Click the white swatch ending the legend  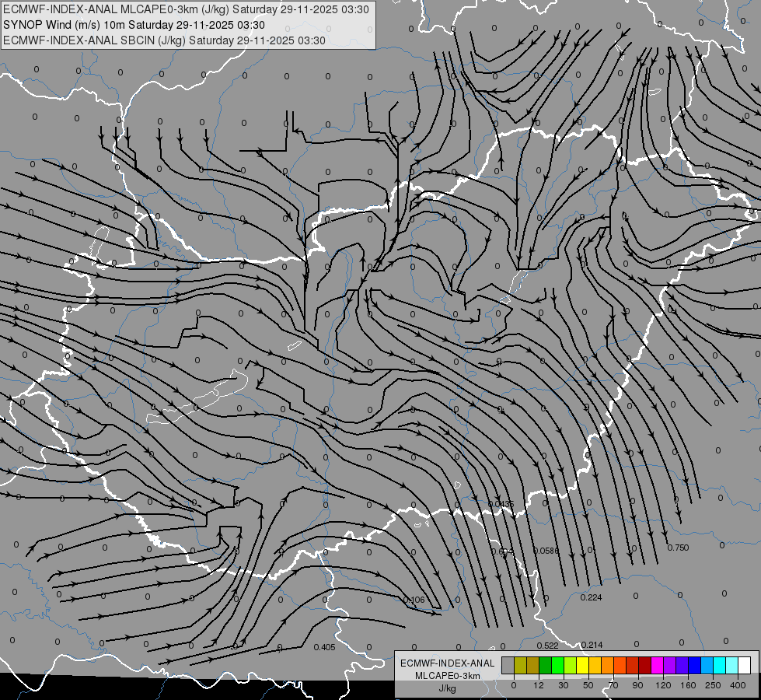745,665
